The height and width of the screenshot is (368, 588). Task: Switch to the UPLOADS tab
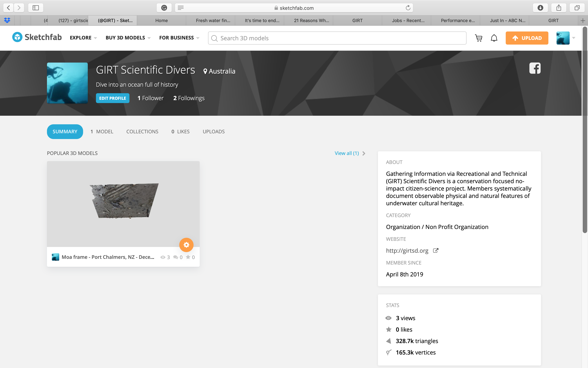[x=214, y=132]
